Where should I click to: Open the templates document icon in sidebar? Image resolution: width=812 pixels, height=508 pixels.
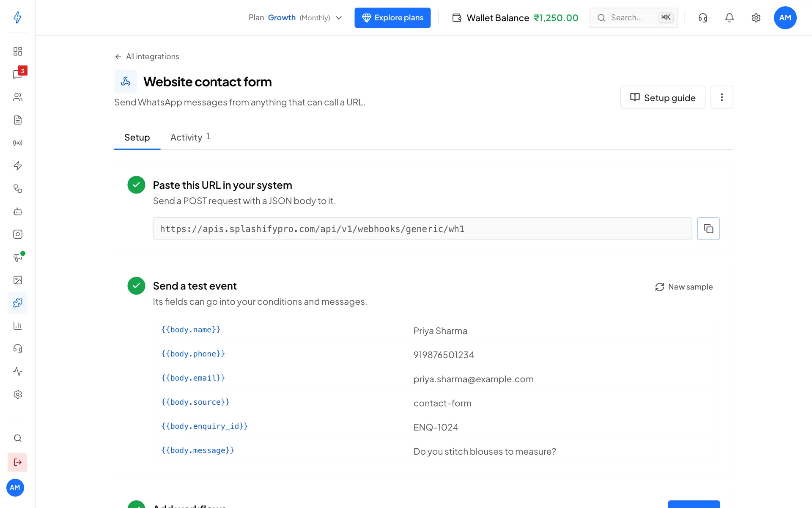click(17, 120)
